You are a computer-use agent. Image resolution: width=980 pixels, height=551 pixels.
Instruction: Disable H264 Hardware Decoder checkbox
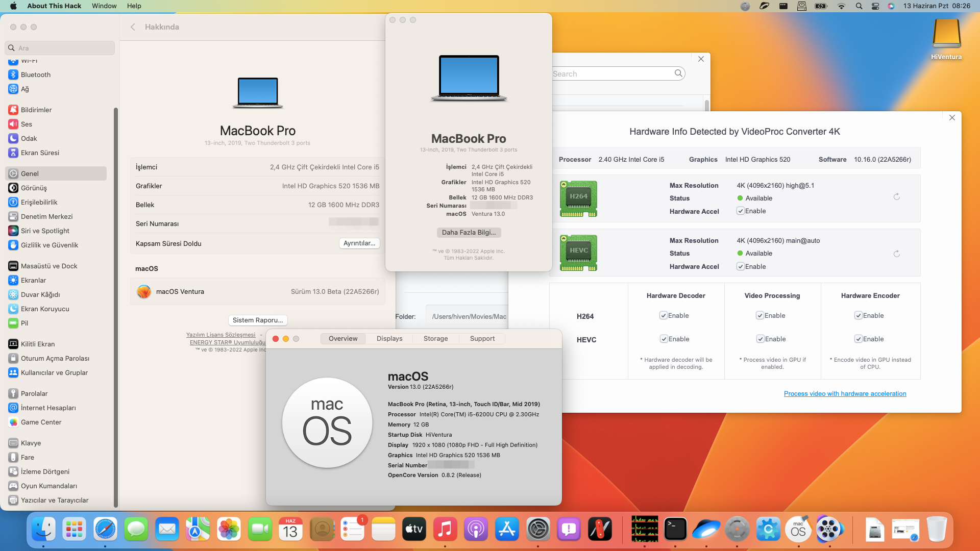(x=664, y=316)
